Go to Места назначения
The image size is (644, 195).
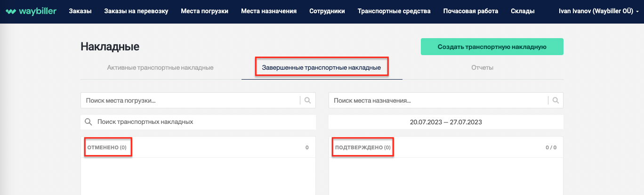click(x=269, y=11)
